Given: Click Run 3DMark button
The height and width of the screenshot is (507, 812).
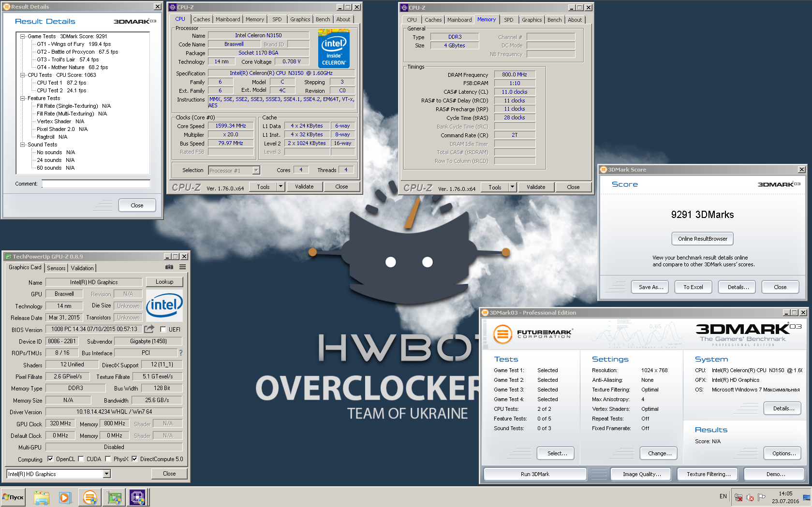Looking at the screenshot, I should point(535,474).
